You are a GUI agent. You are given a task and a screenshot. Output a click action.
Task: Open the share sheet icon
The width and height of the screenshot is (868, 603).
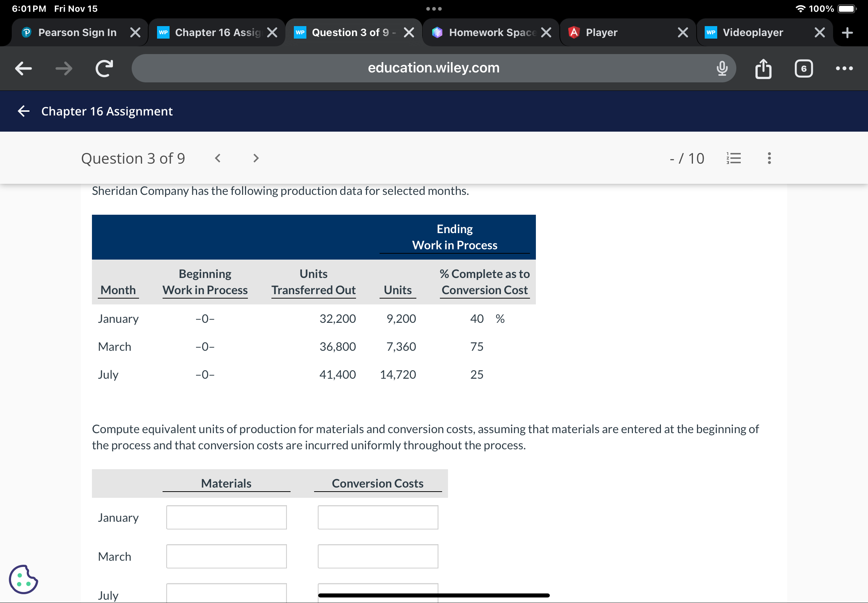[763, 68]
